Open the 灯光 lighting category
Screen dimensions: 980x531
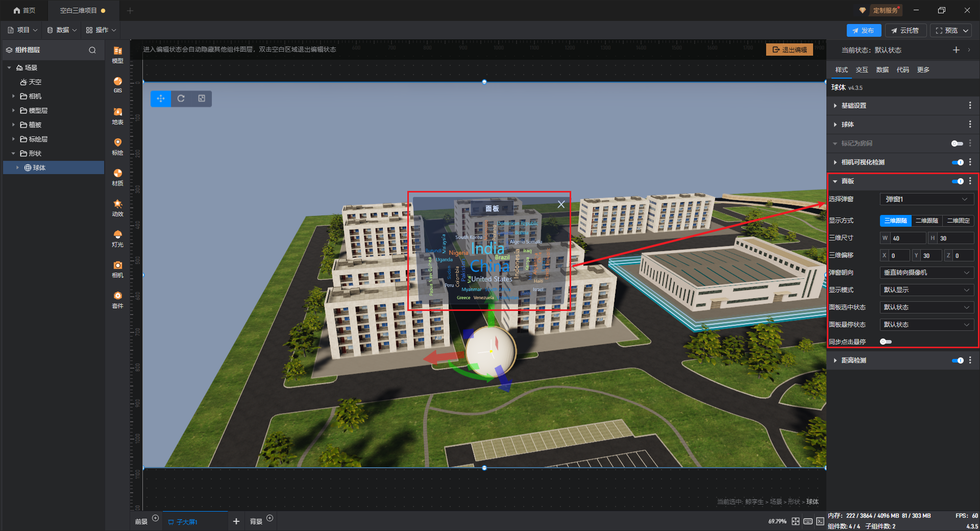click(x=117, y=238)
